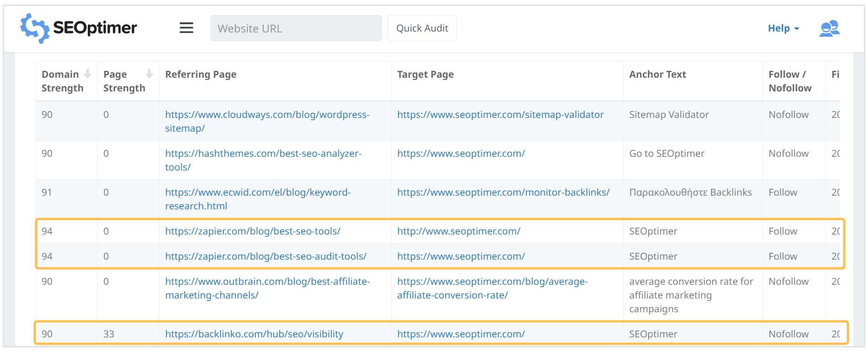The height and width of the screenshot is (352, 868).
Task: Open the hamburger navigation menu
Action: coord(186,28)
